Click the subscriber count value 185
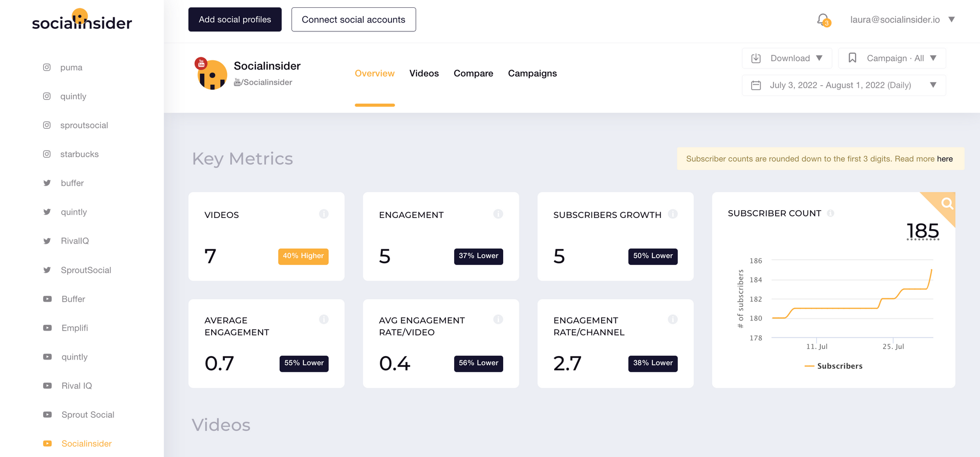980x457 pixels. coord(923,231)
